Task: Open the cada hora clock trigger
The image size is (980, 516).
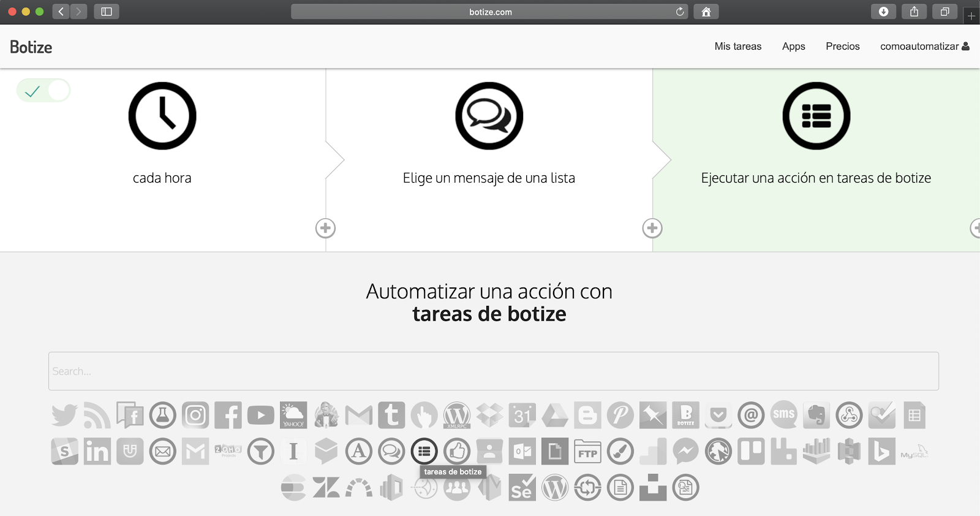Action: (162, 116)
